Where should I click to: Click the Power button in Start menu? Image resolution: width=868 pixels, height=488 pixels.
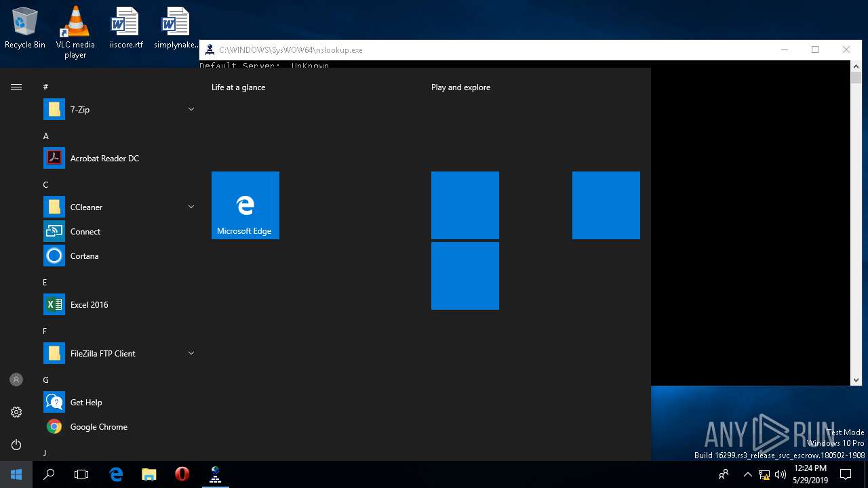click(x=16, y=445)
